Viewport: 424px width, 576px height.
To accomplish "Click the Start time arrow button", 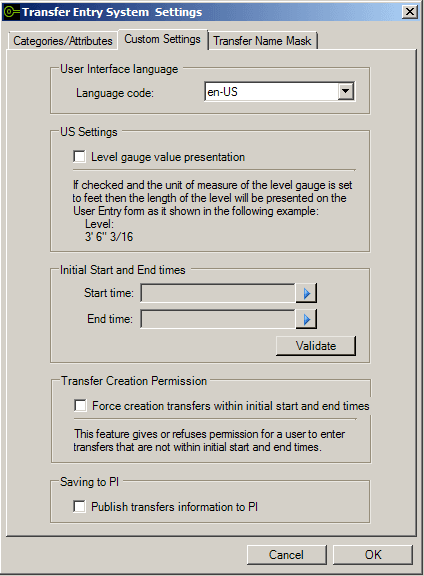I will (306, 293).
